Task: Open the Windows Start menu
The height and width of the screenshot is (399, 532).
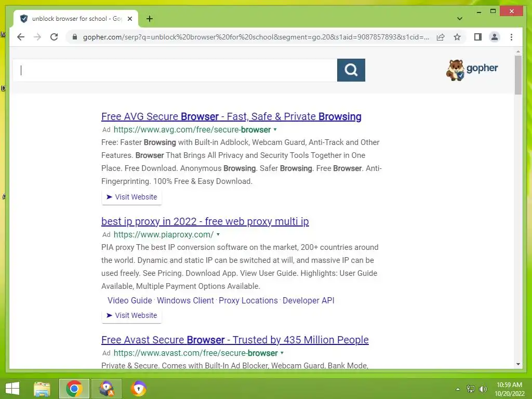Action: [12, 389]
